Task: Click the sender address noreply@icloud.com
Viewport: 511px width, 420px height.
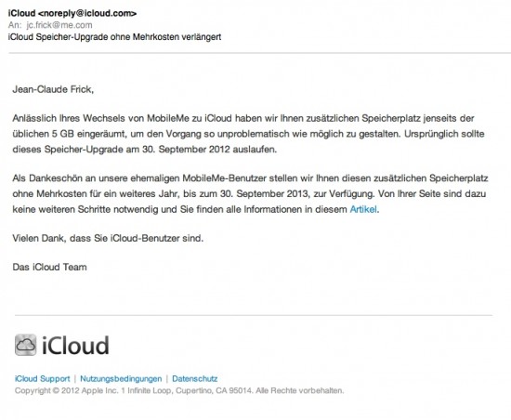Action: pyautogui.click(x=87, y=13)
